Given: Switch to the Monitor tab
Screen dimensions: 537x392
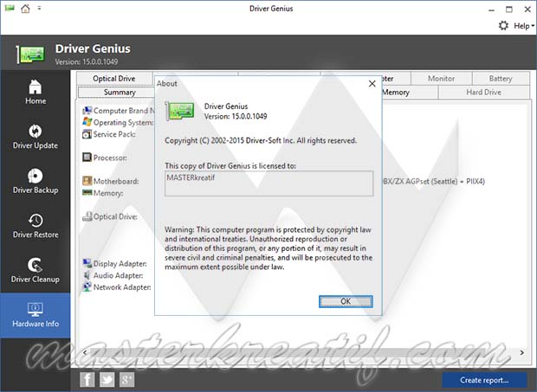Looking at the screenshot, I should click(x=441, y=79).
